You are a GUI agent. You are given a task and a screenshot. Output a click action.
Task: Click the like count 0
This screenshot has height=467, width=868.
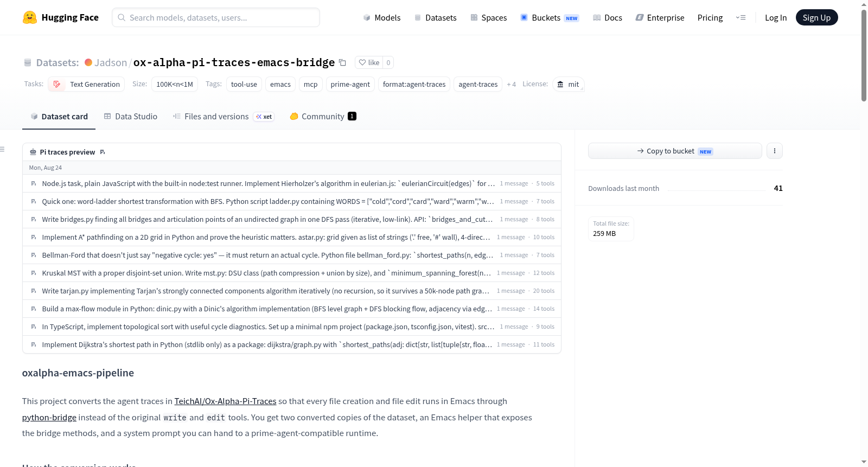(x=388, y=62)
